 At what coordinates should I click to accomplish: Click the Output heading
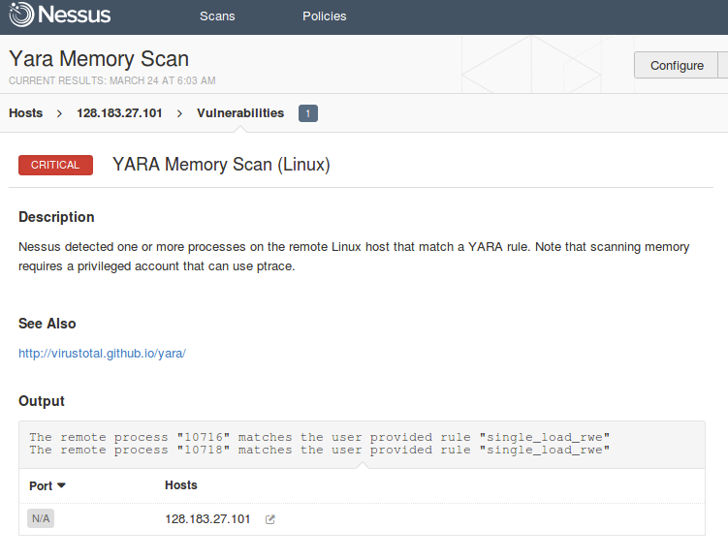[42, 401]
